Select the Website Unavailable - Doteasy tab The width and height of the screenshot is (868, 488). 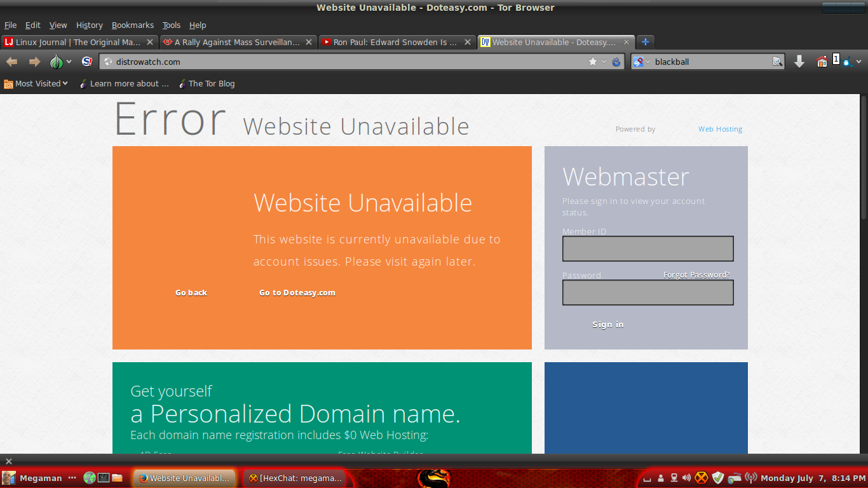[556, 42]
